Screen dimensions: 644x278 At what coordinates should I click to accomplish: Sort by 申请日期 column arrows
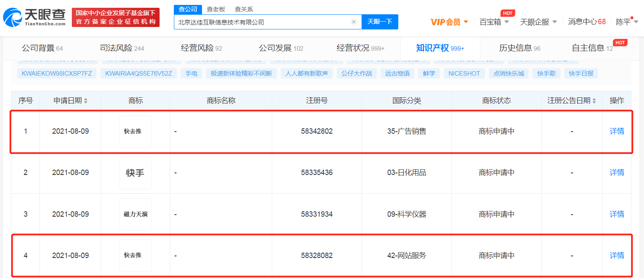click(86, 101)
